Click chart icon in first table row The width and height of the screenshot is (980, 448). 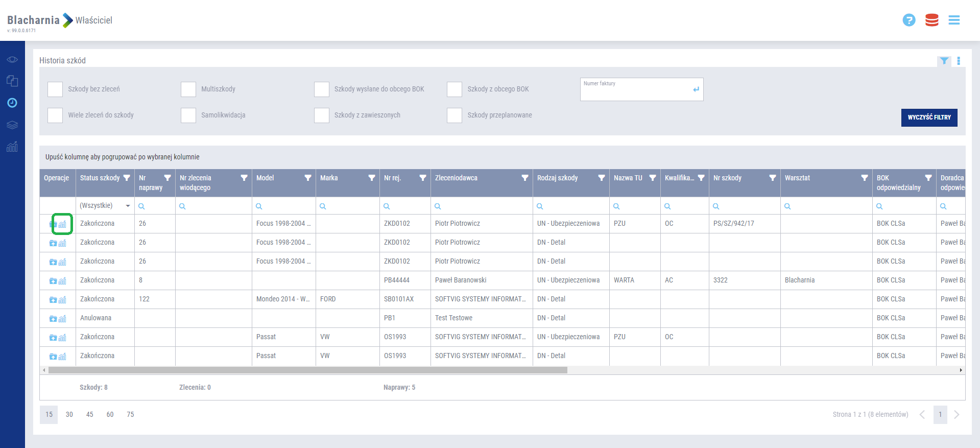(62, 224)
